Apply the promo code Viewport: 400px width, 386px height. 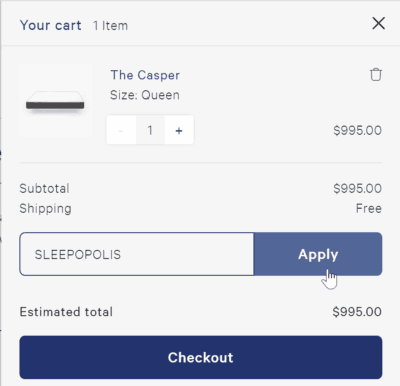coord(318,254)
